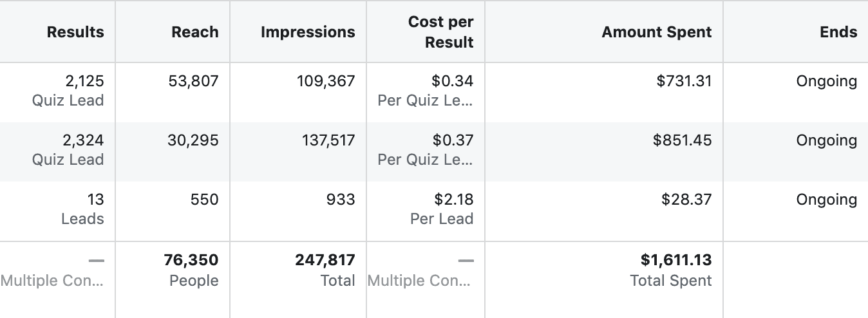Click the Ends column header
The image size is (868, 318).
point(838,32)
